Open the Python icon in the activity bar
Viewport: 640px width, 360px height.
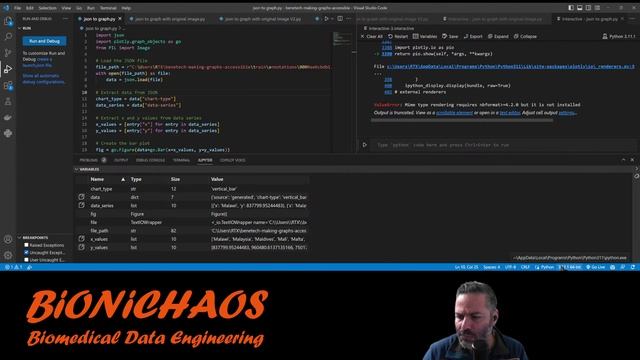coord(8,133)
